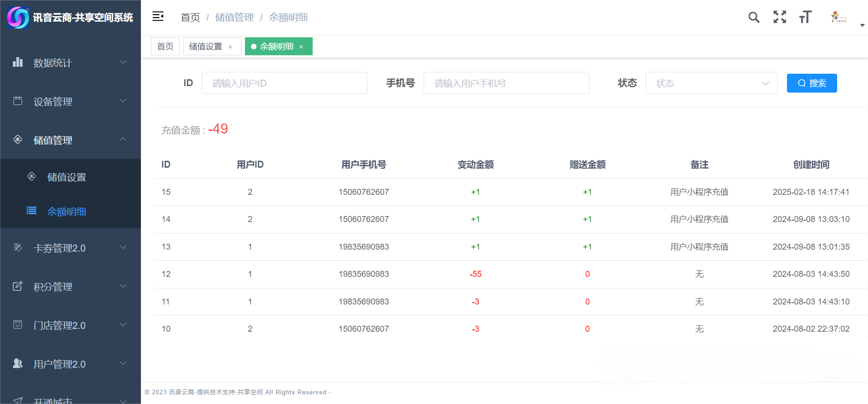Select 储值设置 in the sidebar
Image resolution: width=868 pixels, height=404 pixels.
pos(67,177)
